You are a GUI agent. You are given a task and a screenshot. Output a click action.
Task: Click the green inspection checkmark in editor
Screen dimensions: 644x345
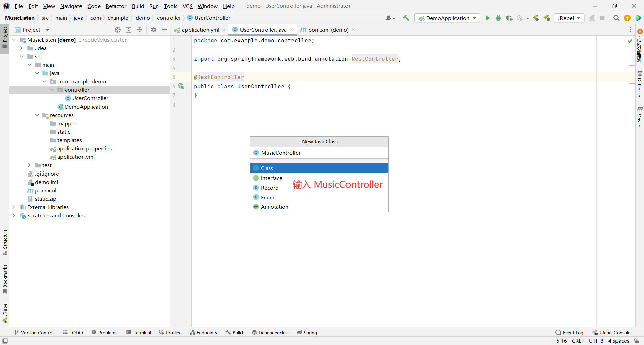[630, 41]
